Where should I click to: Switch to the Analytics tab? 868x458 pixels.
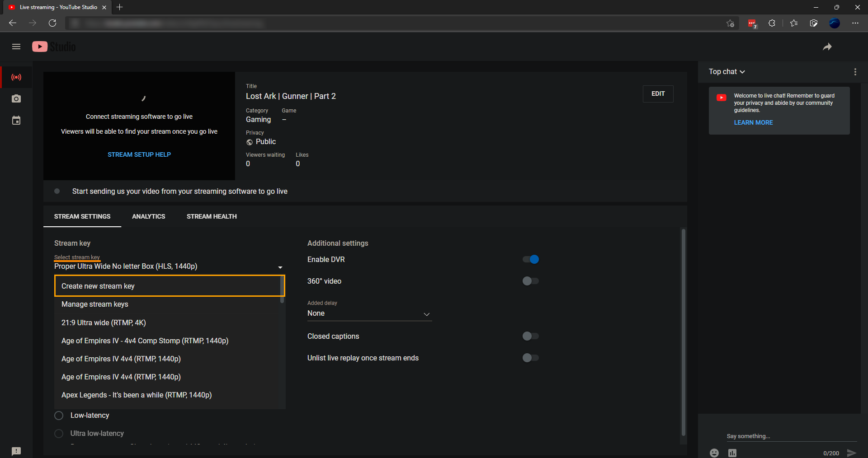[148, 216]
